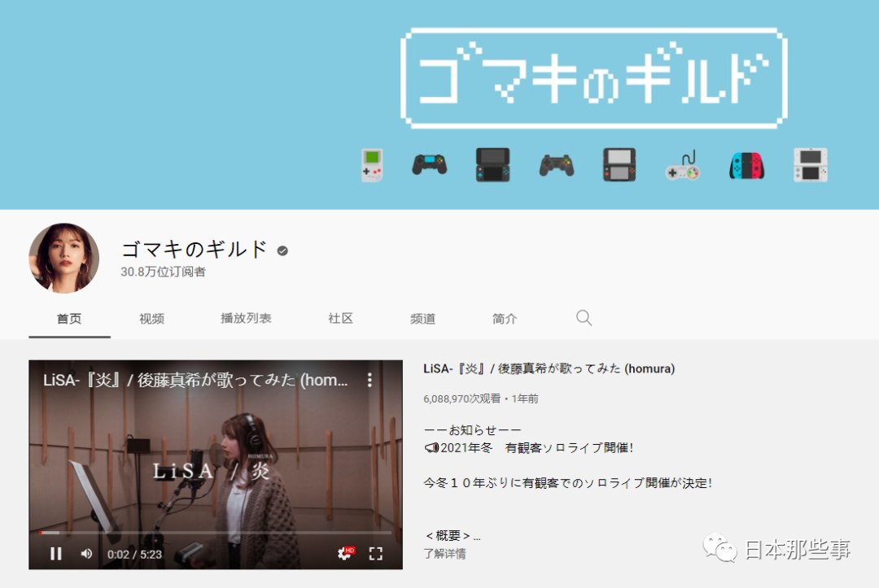Select the 首页 tab
This screenshot has width=879, height=588.
point(69,319)
